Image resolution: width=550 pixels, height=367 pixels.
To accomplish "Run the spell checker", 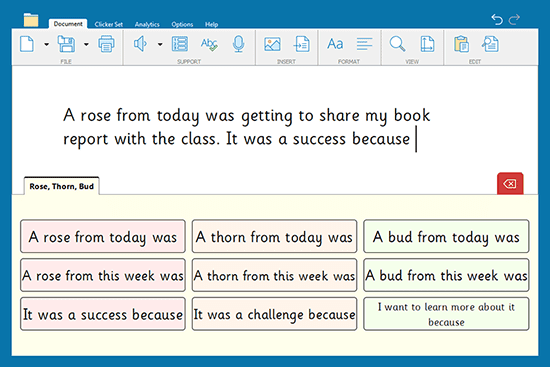I will point(209,44).
